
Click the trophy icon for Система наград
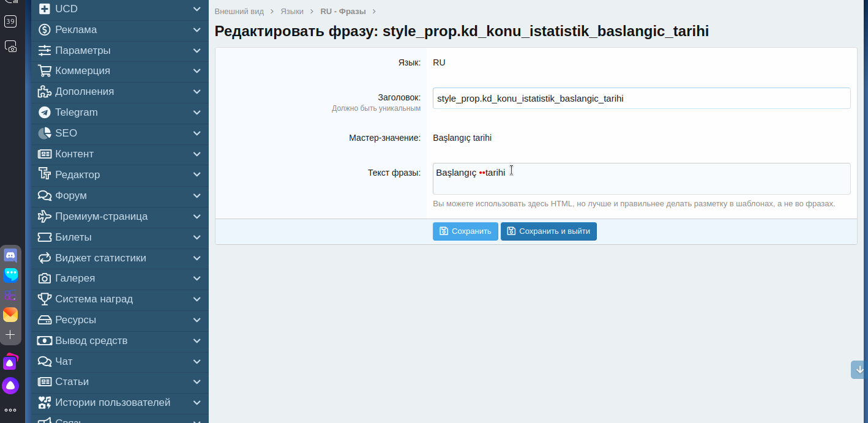click(45, 299)
